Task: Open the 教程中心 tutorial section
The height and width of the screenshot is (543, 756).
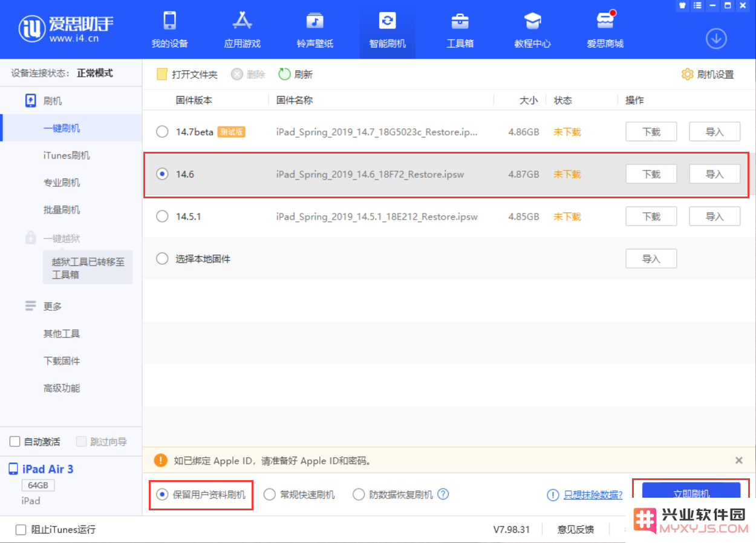Action: point(532,29)
